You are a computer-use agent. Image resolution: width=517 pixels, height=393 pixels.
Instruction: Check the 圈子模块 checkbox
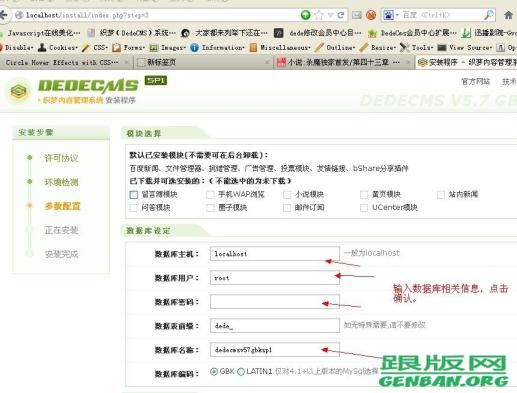pos(210,208)
